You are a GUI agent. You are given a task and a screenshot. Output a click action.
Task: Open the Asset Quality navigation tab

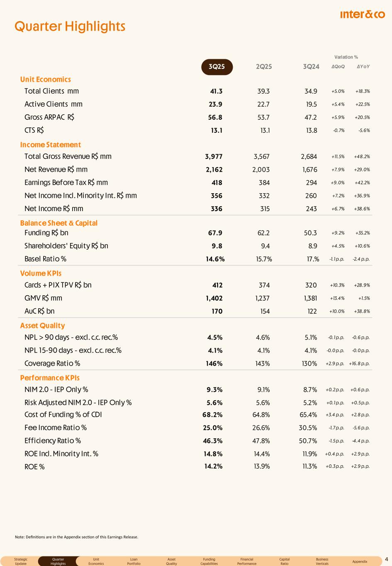(x=171, y=561)
